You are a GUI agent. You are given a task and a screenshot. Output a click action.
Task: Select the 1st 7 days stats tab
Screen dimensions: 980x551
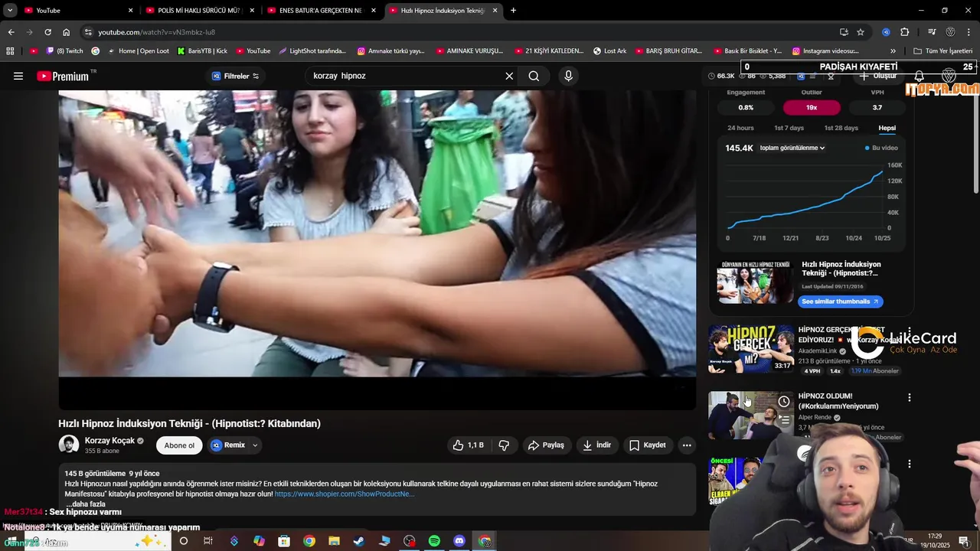point(789,128)
